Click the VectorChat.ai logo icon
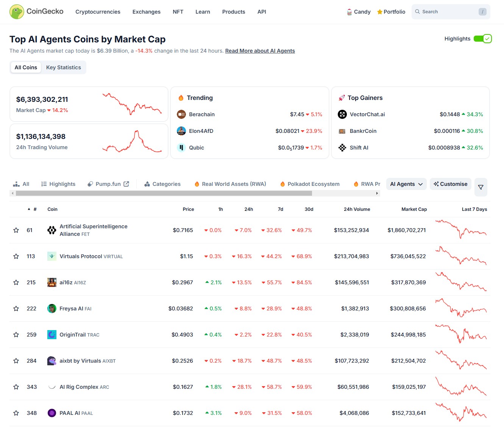 click(342, 114)
